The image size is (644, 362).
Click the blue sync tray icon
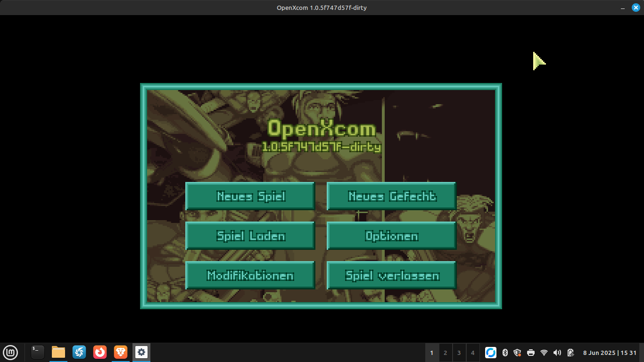point(491,353)
